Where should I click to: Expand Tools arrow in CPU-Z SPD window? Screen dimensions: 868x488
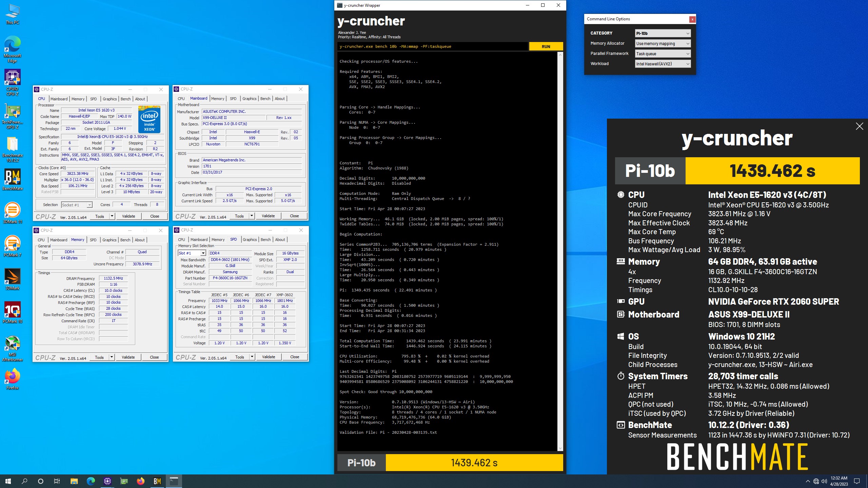[x=252, y=357]
